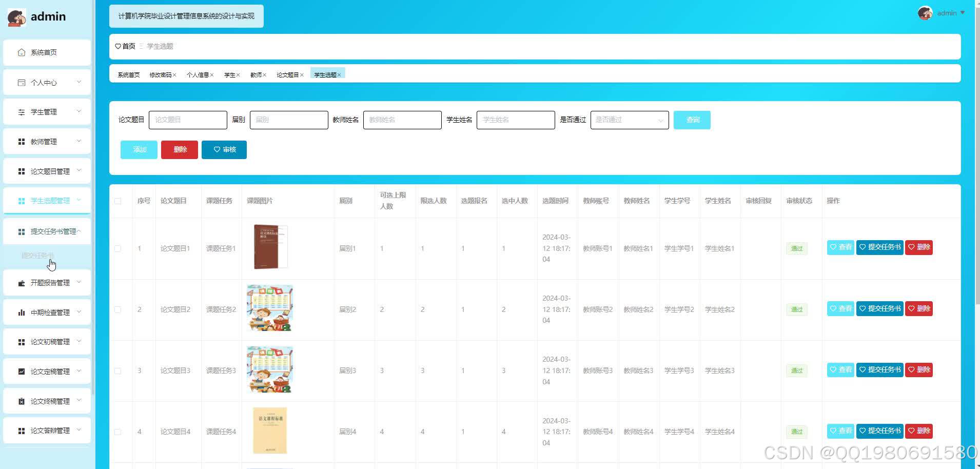
Task: Click the admin avatar at top right
Action: (x=925, y=13)
